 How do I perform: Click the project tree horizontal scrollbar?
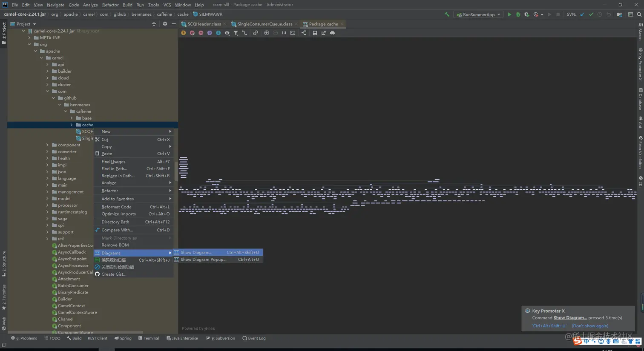coord(75,332)
